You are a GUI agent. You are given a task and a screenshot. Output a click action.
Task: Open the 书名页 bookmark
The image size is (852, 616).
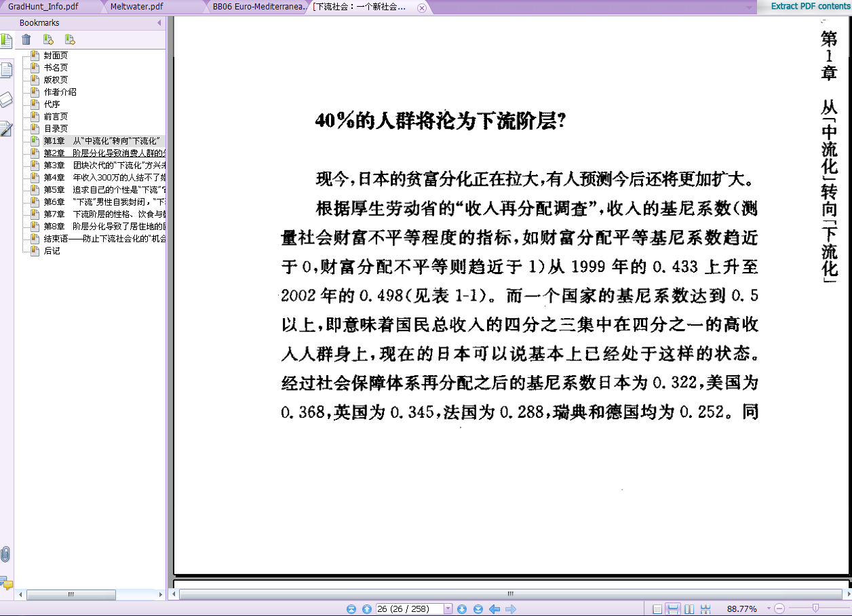[56, 68]
